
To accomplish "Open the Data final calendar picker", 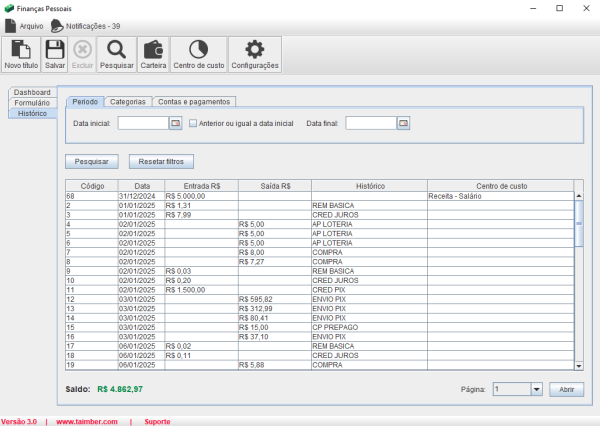I will [403, 123].
